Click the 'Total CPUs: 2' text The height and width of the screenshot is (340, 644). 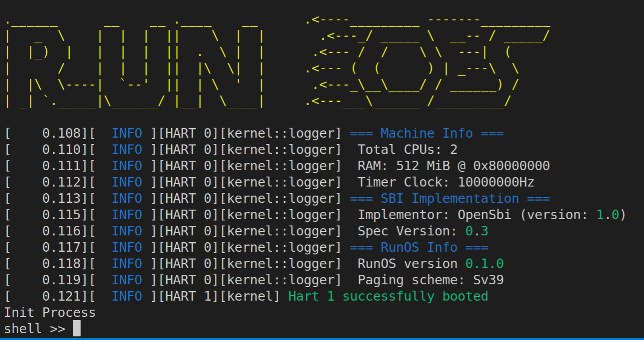pos(408,149)
